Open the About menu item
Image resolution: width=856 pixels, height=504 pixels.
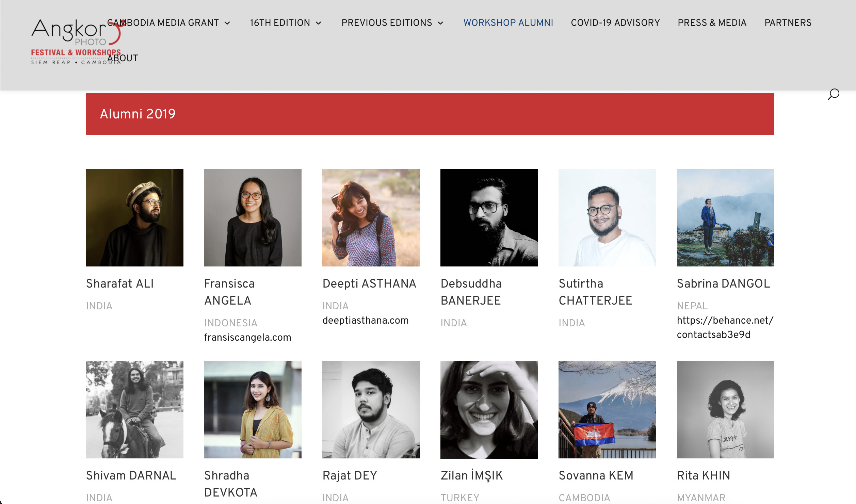[123, 58]
